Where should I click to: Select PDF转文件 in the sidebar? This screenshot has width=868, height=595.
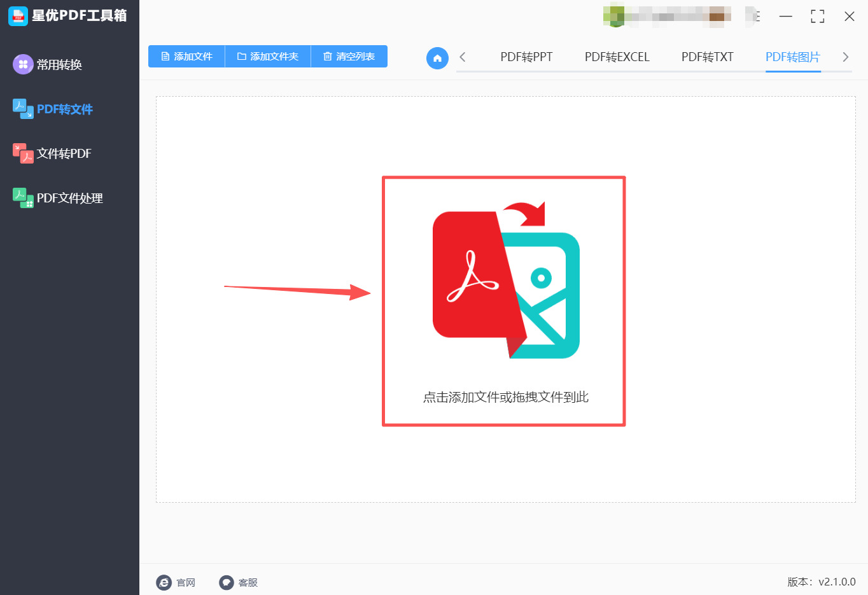(53, 109)
